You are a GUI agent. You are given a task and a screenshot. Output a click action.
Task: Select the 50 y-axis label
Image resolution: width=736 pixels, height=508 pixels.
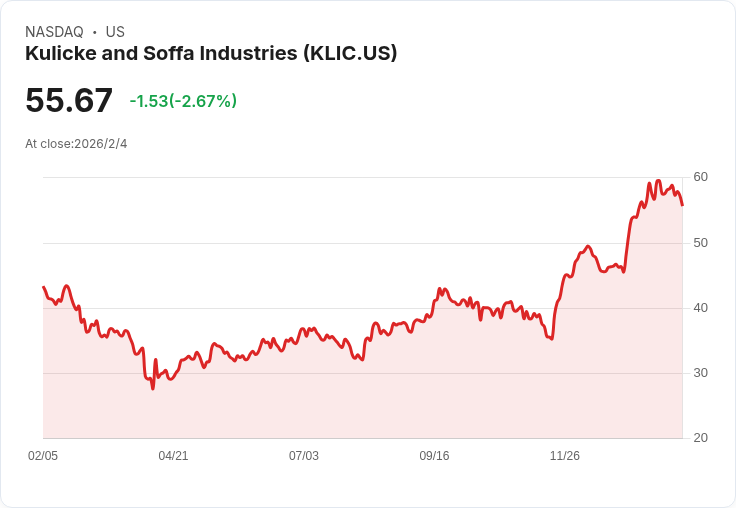[x=700, y=243]
